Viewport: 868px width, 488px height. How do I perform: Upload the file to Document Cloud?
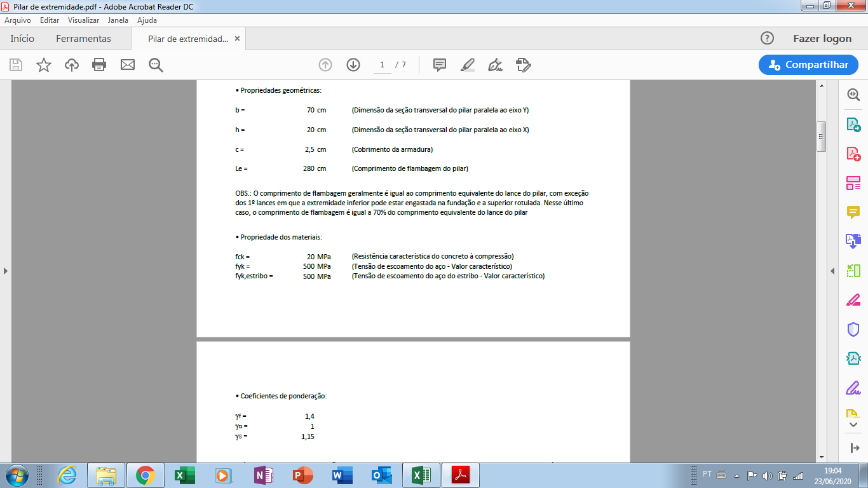tap(72, 65)
